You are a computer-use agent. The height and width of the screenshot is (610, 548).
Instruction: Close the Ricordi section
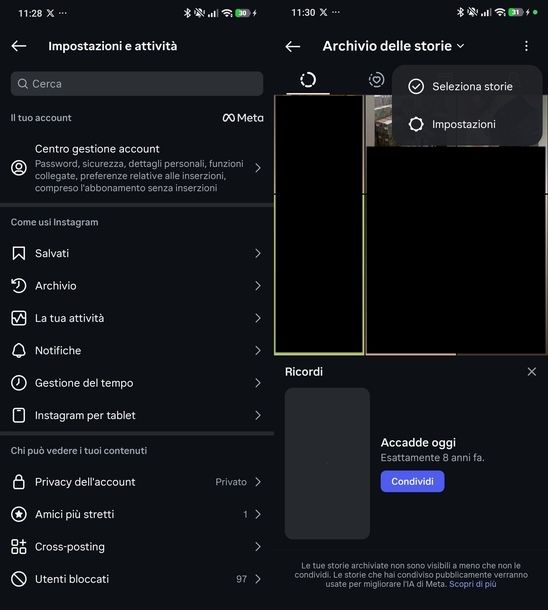pyautogui.click(x=532, y=372)
